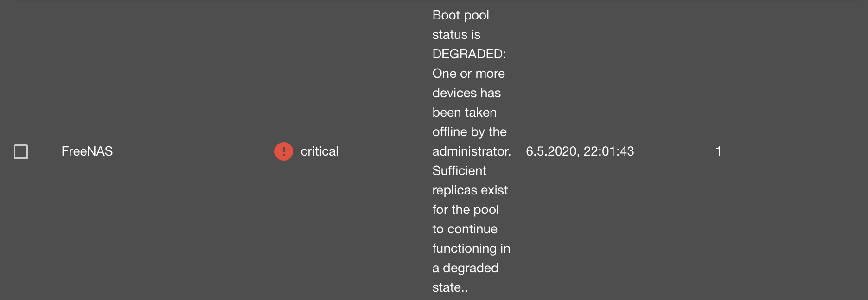868x300 pixels.
Task: Click the "replicas exist" message line
Action: click(x=470, y=190)
